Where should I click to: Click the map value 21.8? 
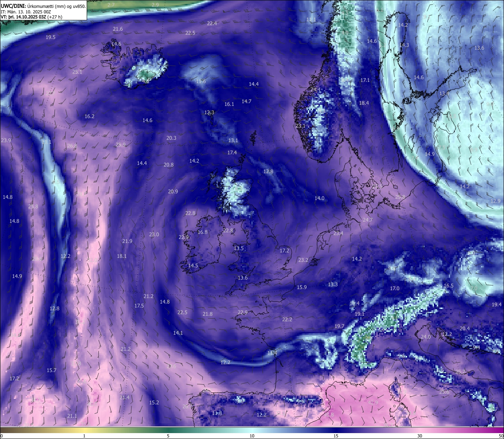click(x=208, y=314)
